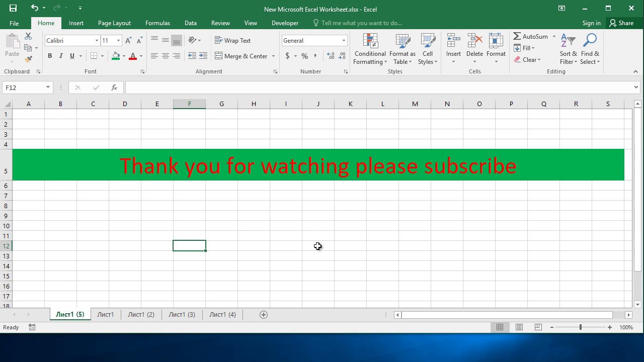Image resolution: width=644 pixels, height=362 pixels.
Task: Expand the General number format dropdown
Action: click(344, 41)
